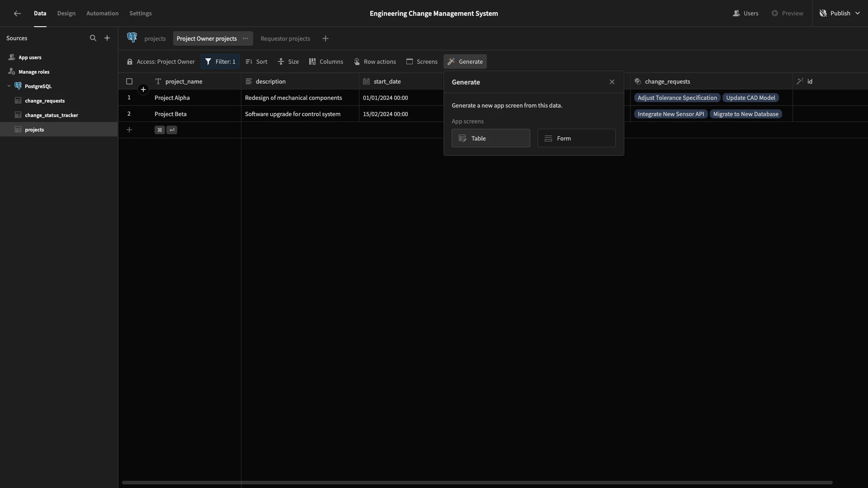The width and height of the screenshot is (868, 488).
Task: Toggle the Generate toolbar button
Action: tap(465, 62)
